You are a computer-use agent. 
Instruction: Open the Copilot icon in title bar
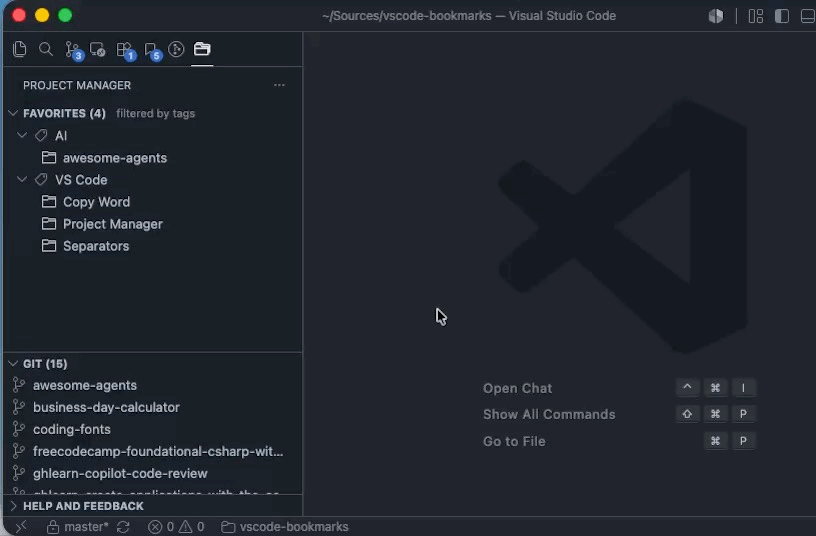pyautogui.click(x=716, y=16)
